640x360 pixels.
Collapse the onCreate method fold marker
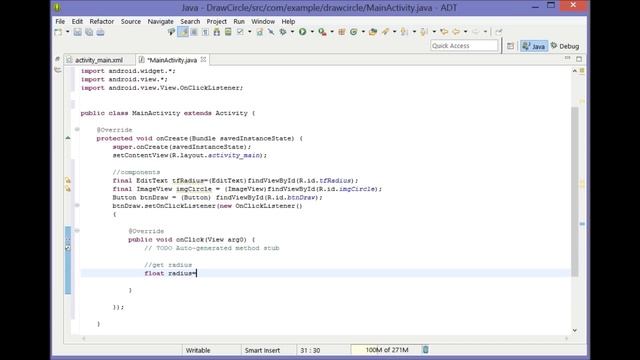pyautogui.click(x=77, y=129)
